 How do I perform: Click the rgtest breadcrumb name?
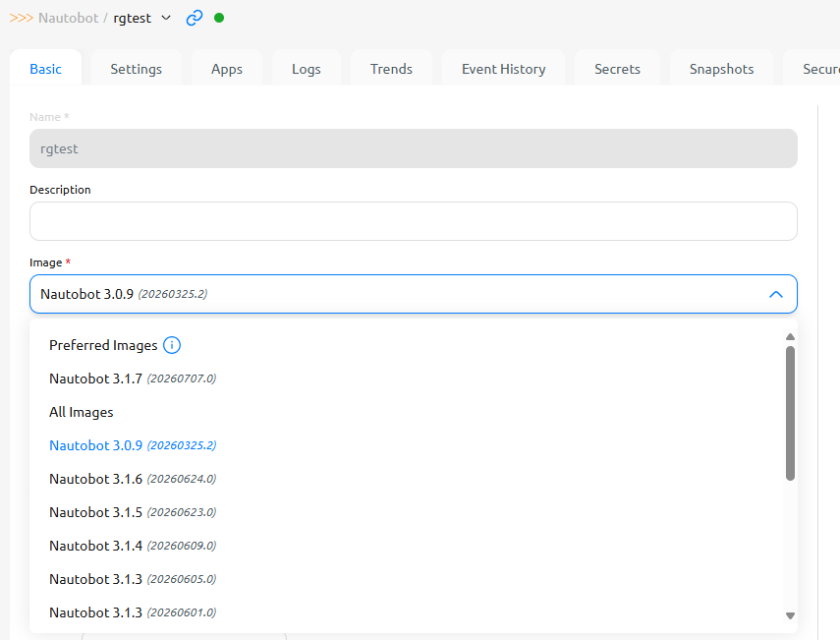click(133, 19)
